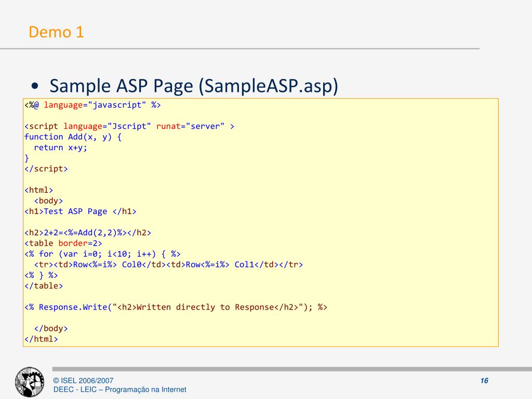
Task: Click the line '<%@ language="javascript" %>'
Action: pyautogui.click(x=92, y=105)
